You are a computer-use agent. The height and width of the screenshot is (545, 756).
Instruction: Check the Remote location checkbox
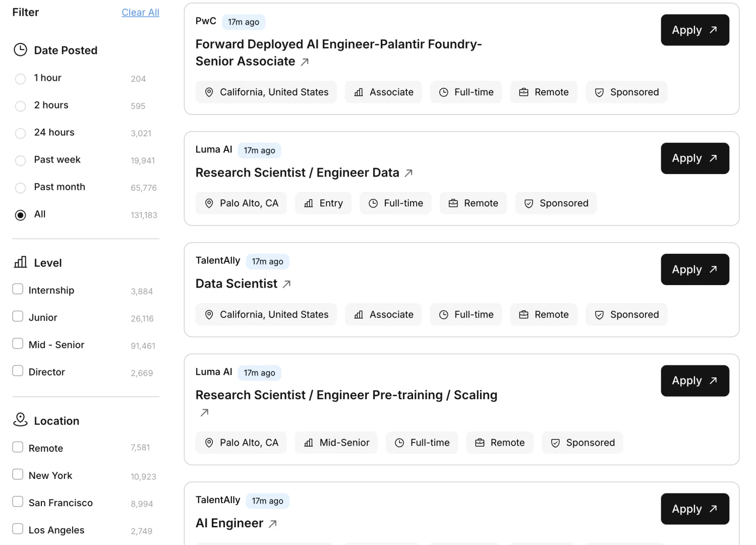[18, 447]
